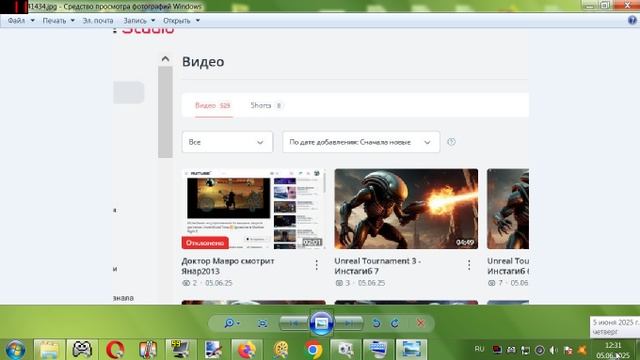Open the Все filter dropdown
The width and height of the screenshot is (640, 360).
point(227,142)
